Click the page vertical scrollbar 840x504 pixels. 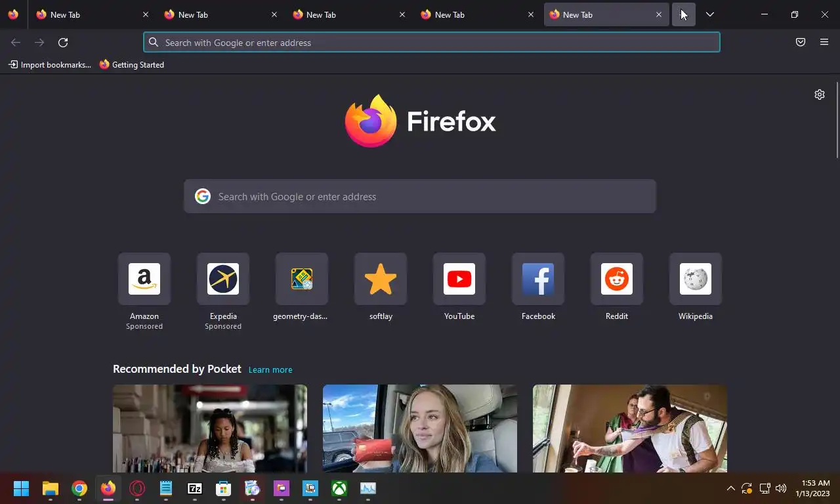(x=837, y=120)
